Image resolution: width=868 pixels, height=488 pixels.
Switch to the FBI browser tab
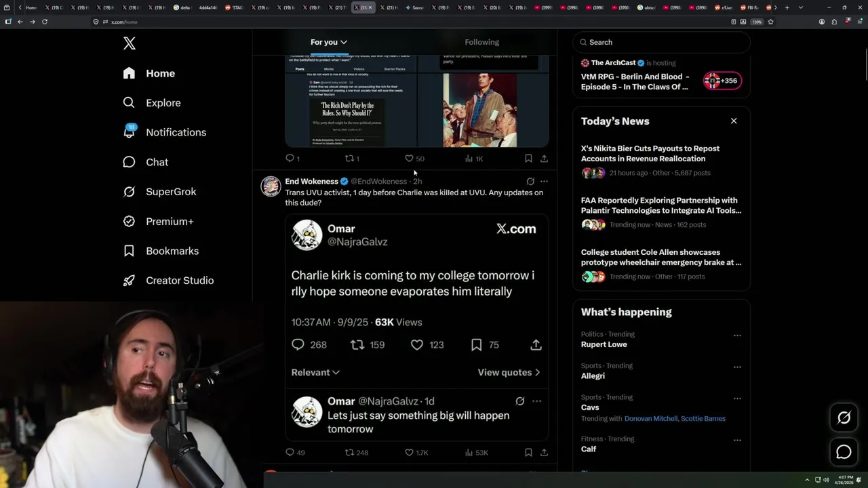[749, 7]
